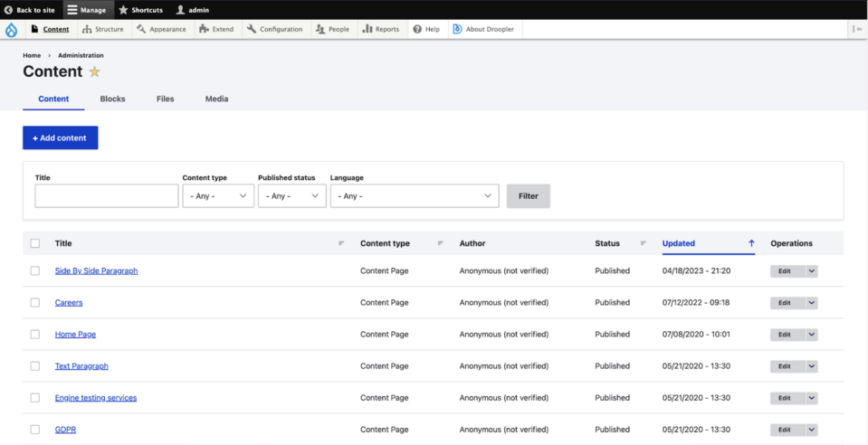Open Extend in admin toolbar

[x=216, y=29]
